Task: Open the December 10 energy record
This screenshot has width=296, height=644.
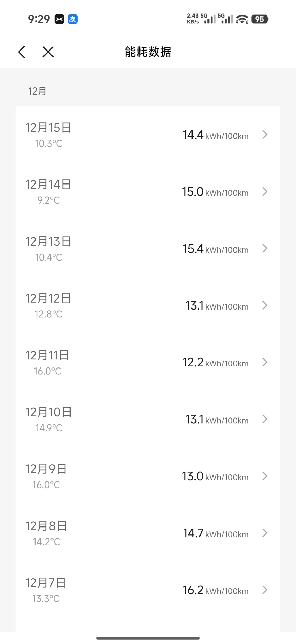Action: pos(148,419)
